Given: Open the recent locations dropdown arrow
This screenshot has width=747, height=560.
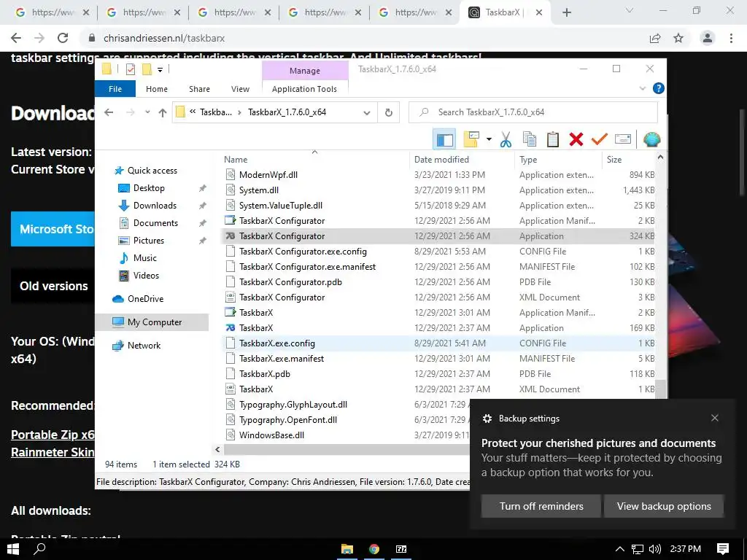Looking at the screenshot, I should [147, 112].
